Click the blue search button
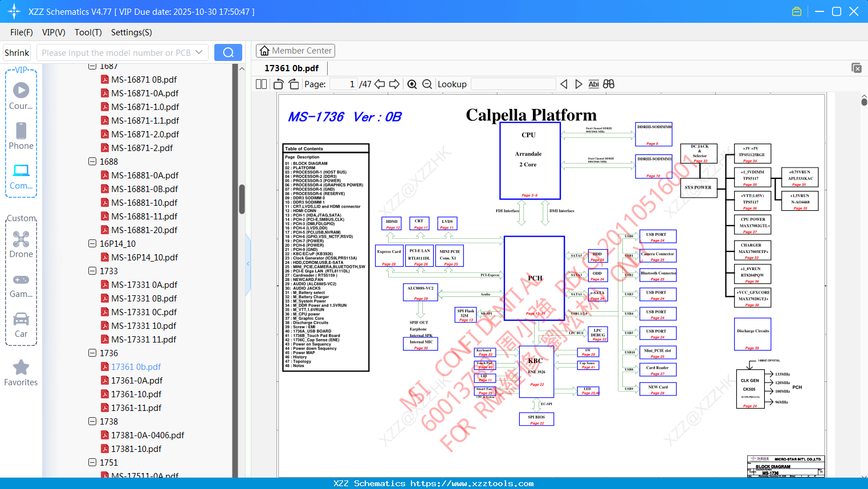Screen dimensions: 868x489 coord(228,52)
